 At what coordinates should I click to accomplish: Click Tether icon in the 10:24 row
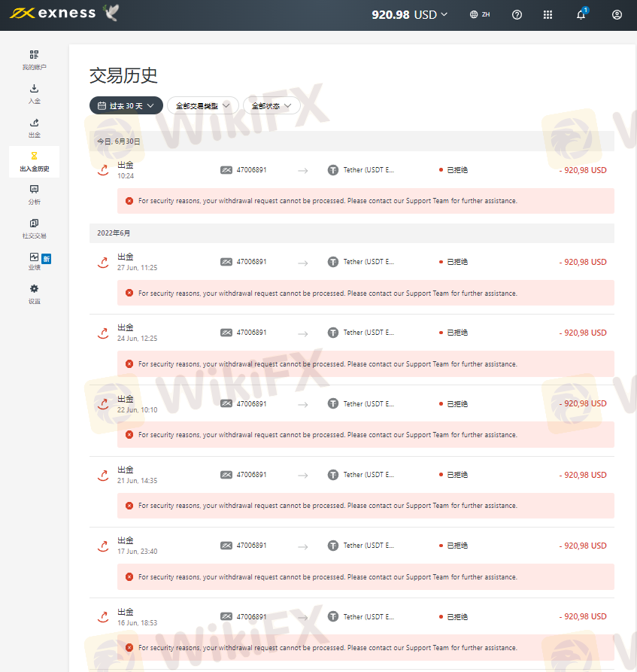click(333, 170)
